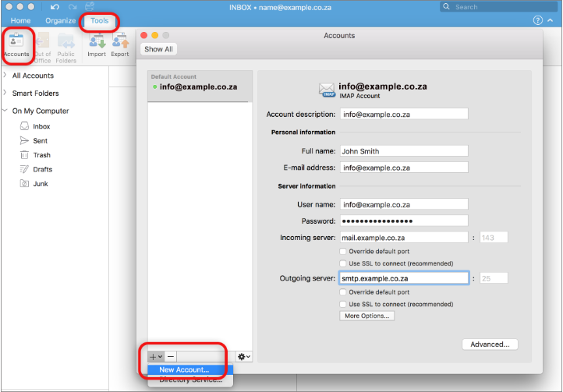Click the Sent folder icon
The width and height of the screenshot is (563, 392).
pyautogui.click(x=24, y=140)
